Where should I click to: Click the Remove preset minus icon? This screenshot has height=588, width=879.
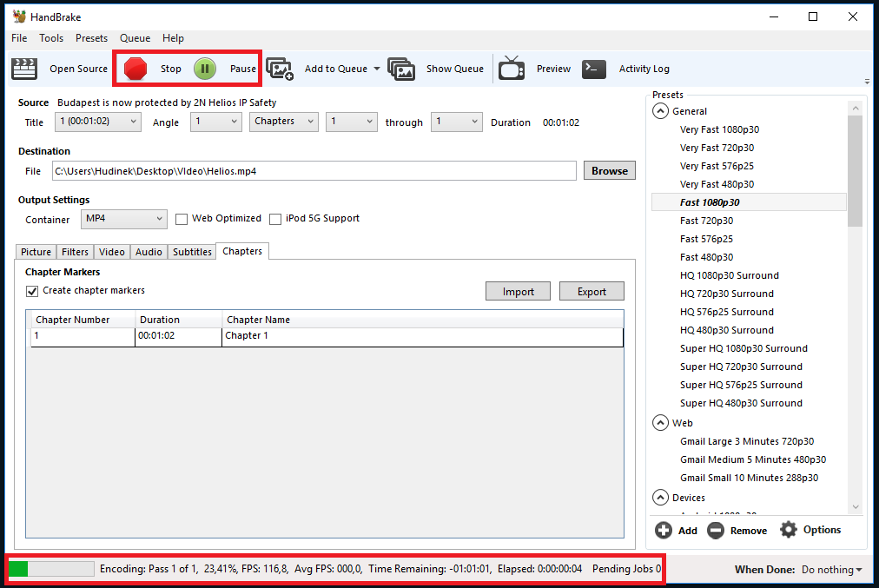(x=716, y=531)
